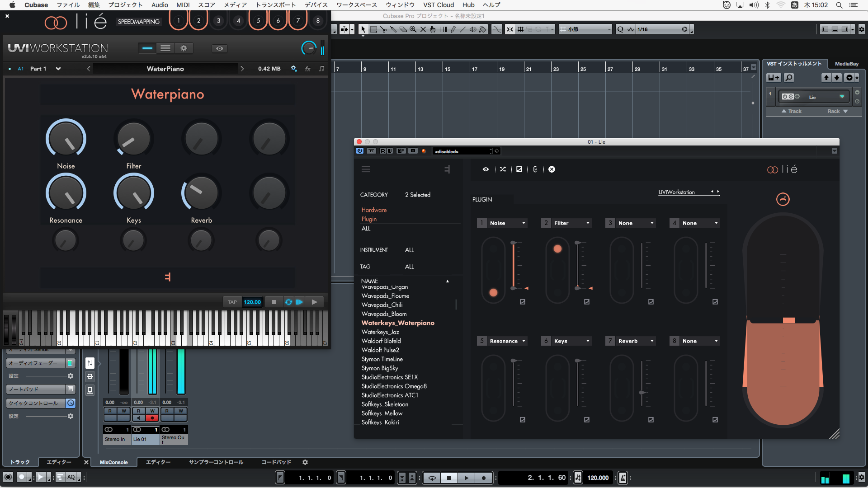868x488 pixels.
Task: Open slot 3 None parameter dropdown
Action: pos(636,223)
